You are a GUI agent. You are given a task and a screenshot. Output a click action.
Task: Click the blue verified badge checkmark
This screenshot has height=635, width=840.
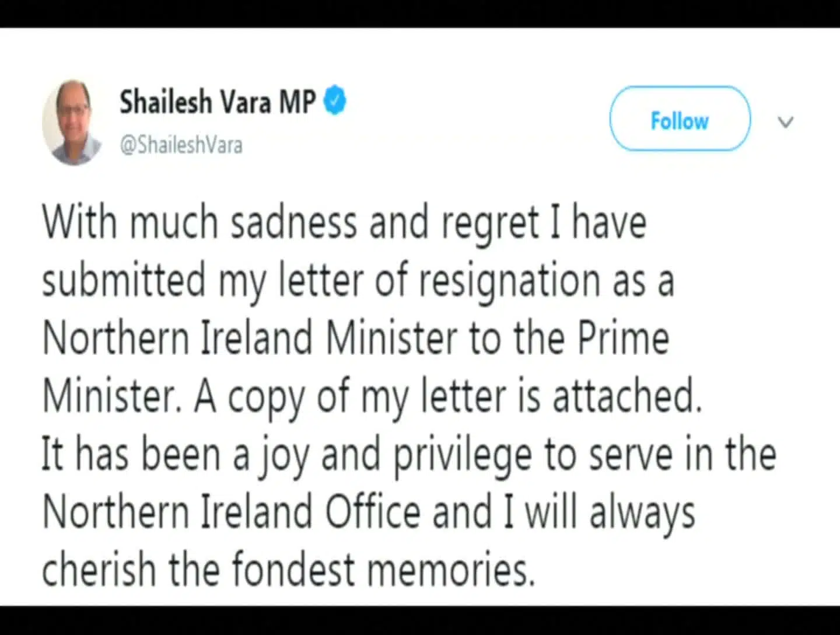[335, 100]
